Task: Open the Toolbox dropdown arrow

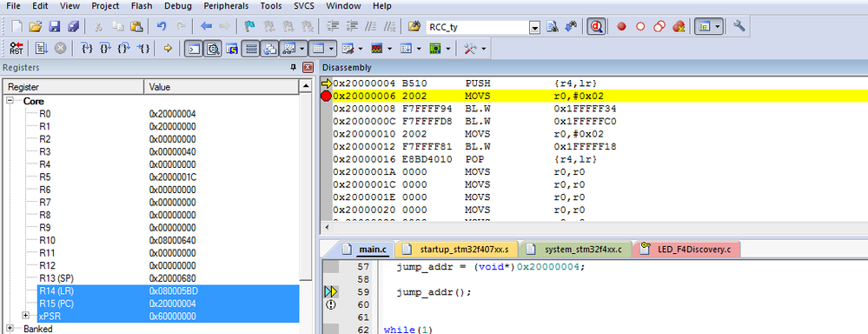Action: [484, 49]
